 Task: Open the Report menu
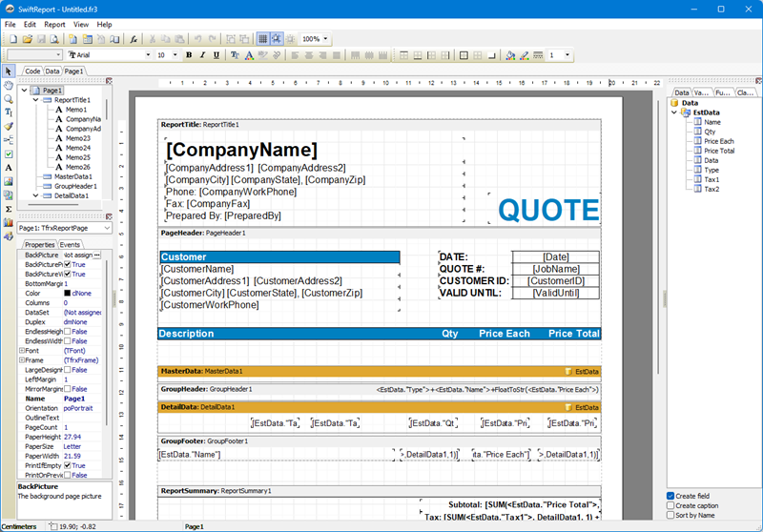tap(54, 25)
